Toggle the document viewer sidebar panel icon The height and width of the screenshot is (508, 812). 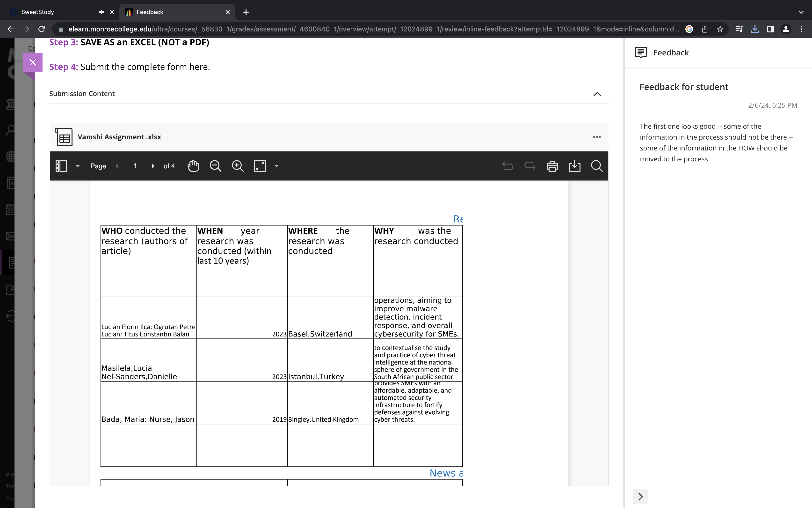click(x=61, y=166)
